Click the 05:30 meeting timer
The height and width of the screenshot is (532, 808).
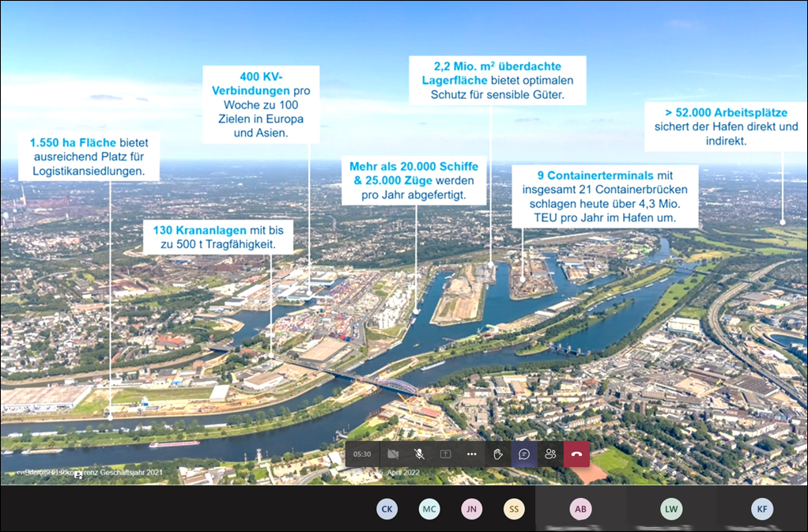(x=362, y=454)
